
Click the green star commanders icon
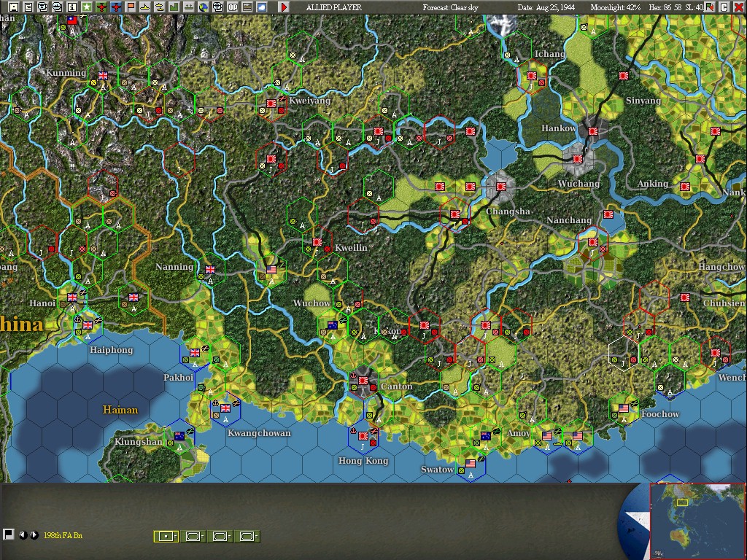coord(87,7)
